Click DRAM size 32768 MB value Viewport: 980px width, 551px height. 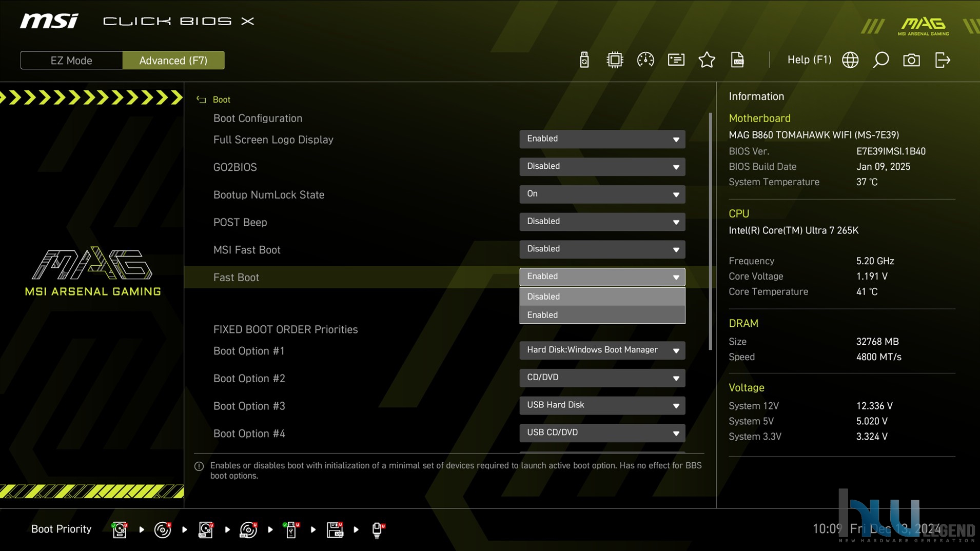877,342
